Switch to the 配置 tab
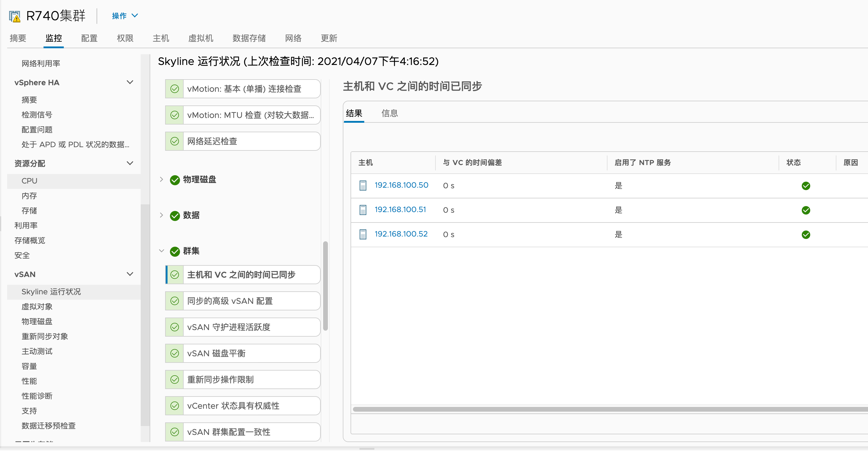868x451 pixels. [x=89, y=38]
